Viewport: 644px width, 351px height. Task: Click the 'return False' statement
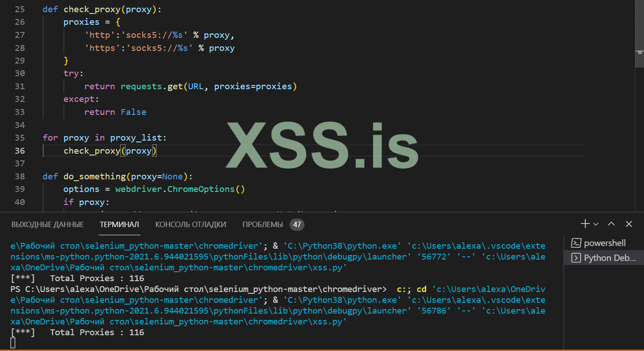[x=115, y=112]
